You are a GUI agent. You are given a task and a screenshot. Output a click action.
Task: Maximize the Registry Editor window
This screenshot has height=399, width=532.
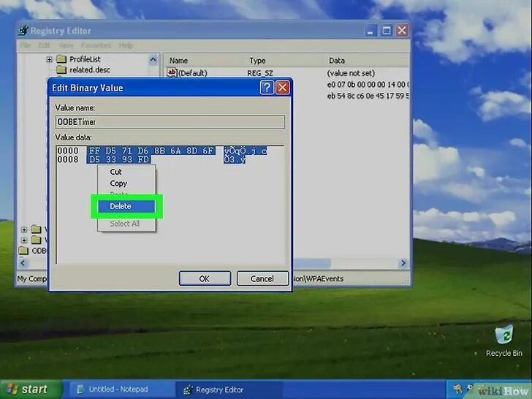coord(387,31)
